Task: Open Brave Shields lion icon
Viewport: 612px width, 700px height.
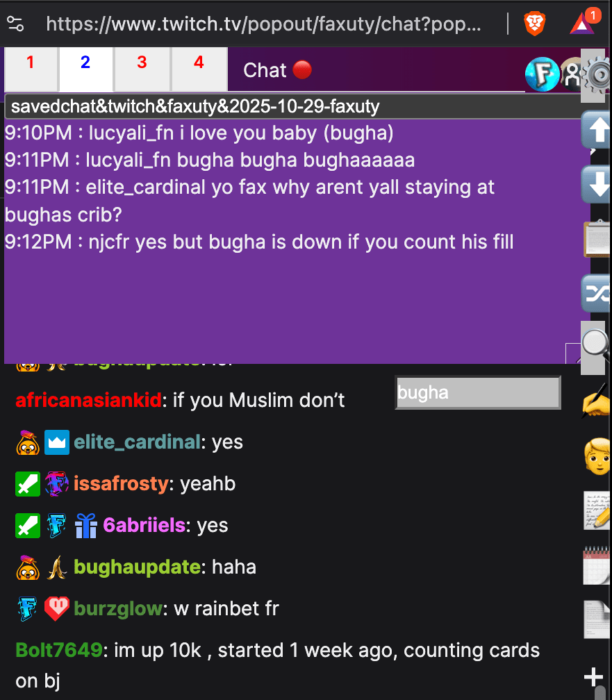Action: pyautogui.click(x=535, y=24)
